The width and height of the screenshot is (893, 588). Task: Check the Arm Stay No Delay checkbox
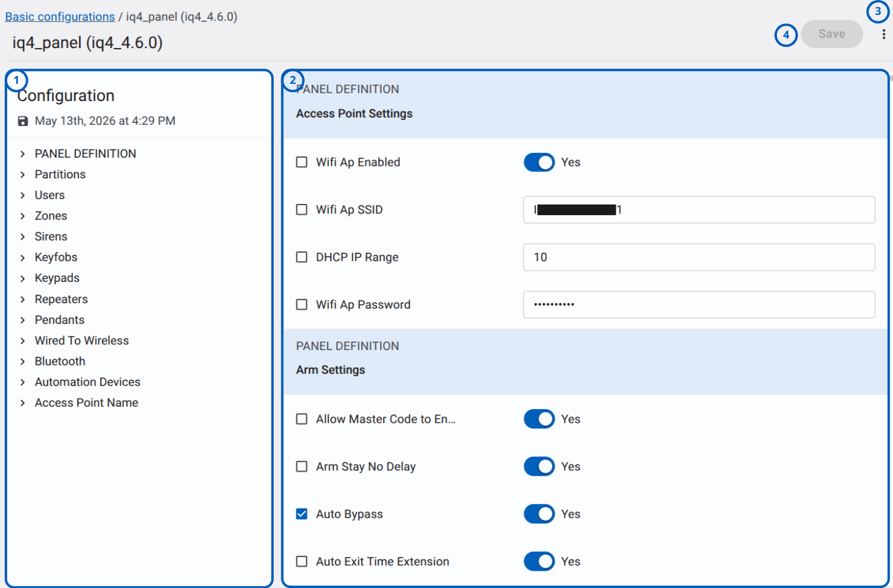pyautogui.click(x=302, y=467)
